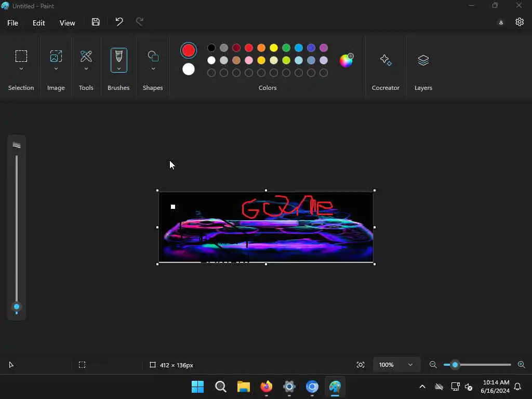This screenshot has width=532, height=399.
Task: Click the cursor position status icon
Action: click(11, 365)
